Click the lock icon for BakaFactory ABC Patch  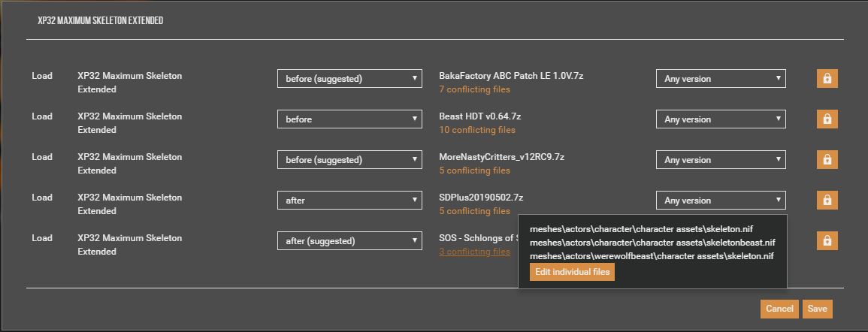point(827,78)
